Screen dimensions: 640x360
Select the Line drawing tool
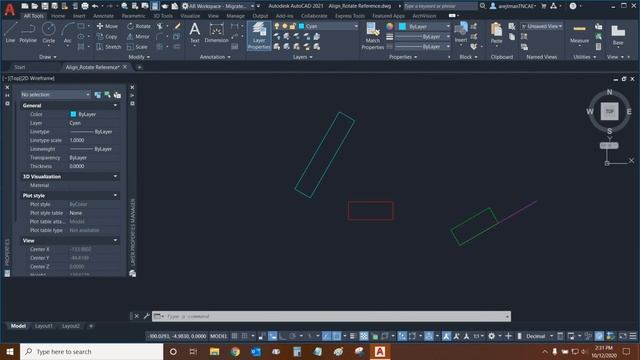10,33
